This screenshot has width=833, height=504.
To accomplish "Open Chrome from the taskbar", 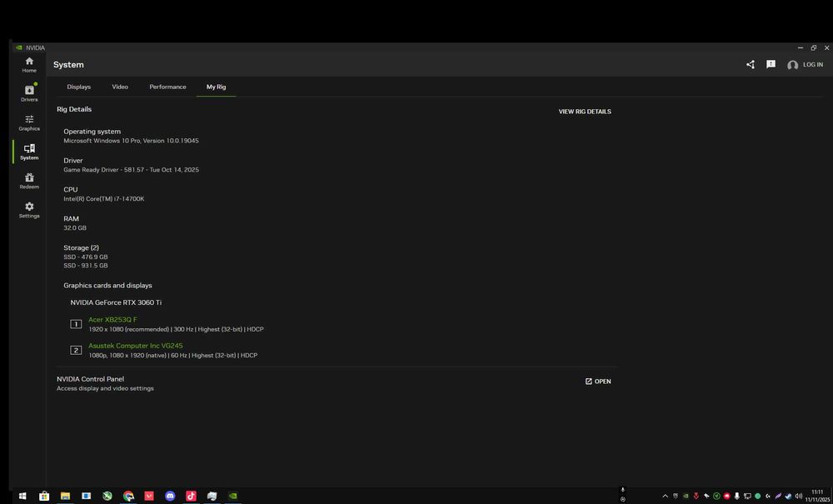I will [128, 496].
